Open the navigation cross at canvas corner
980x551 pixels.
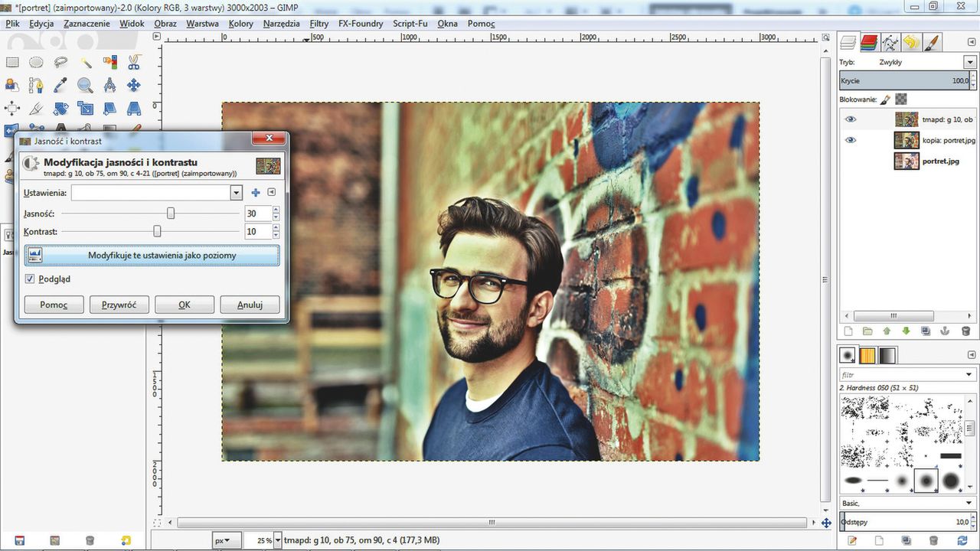(826, 523)
